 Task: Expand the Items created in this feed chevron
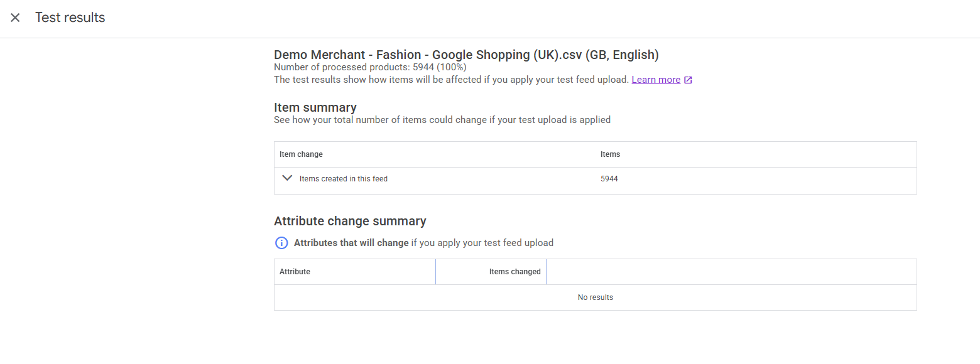pos(287,178)
